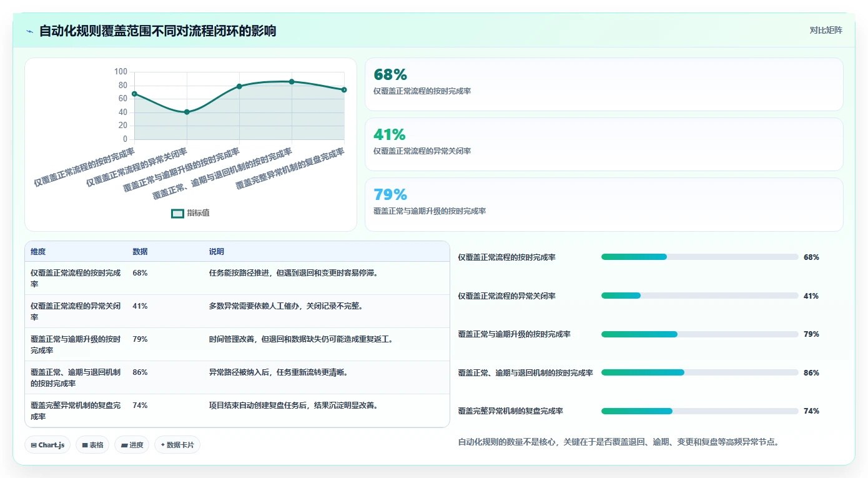This screenshot has width=868, height=478.
Task: Click the 41% progress bar for 异常关闭率
Action: coord(699,296)
